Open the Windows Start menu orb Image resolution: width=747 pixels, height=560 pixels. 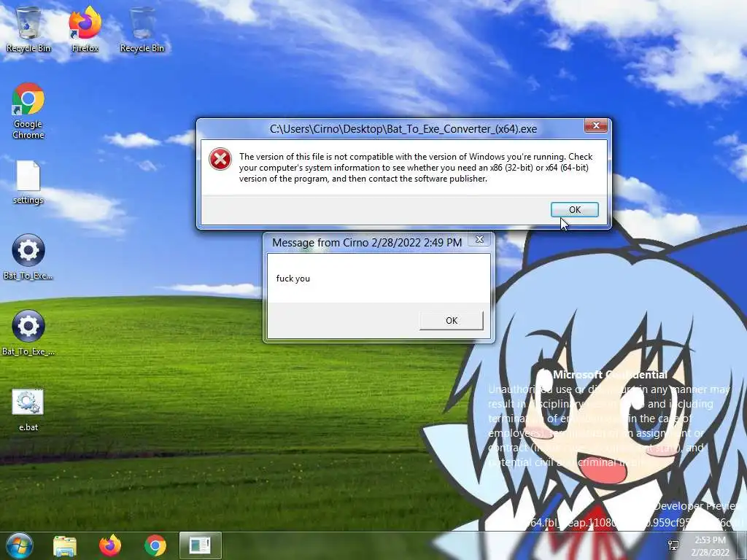point(19,546)
